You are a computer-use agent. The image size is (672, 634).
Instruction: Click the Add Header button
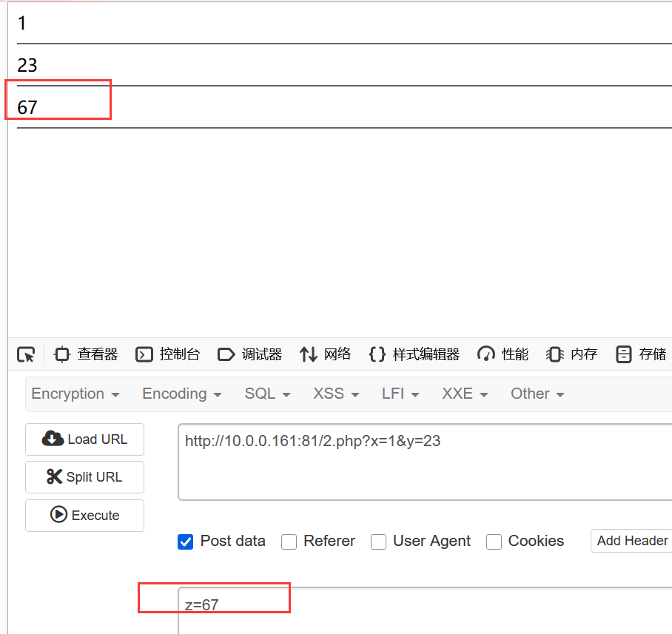pyautogui.click(x=632, y=541)
